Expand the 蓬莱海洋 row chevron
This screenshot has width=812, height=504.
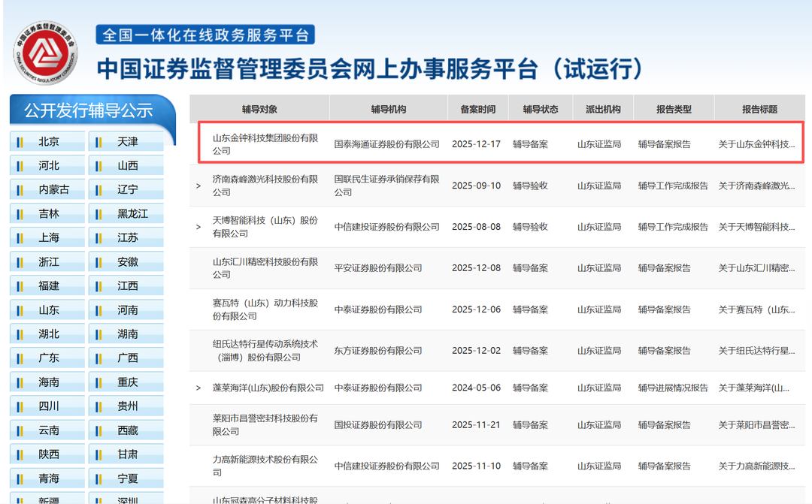point(198,388)
